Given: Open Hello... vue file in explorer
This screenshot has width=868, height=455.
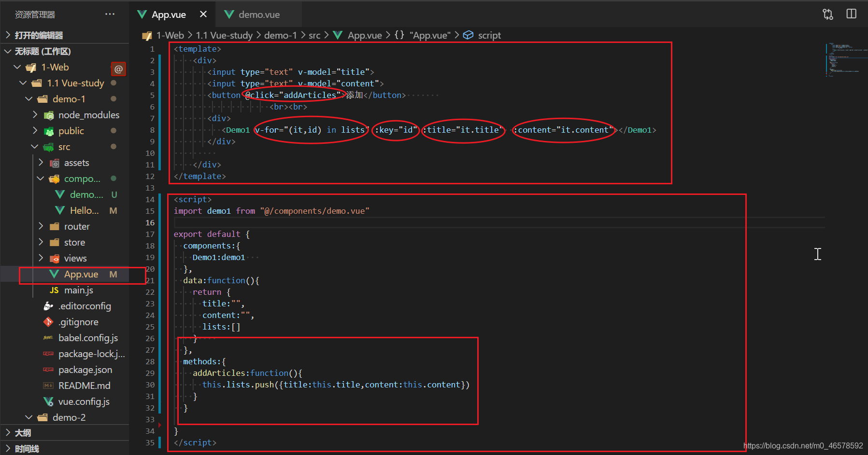Looking at the screenshot, I should [x=84, y=210].
